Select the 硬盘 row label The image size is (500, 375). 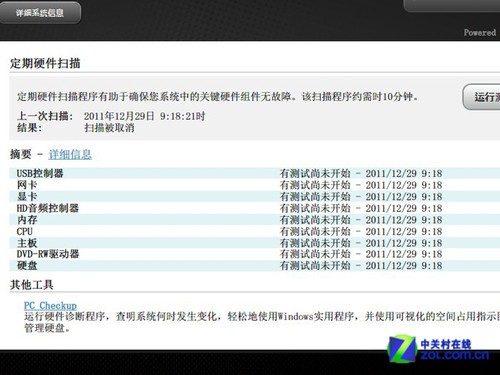click(27, 266)
